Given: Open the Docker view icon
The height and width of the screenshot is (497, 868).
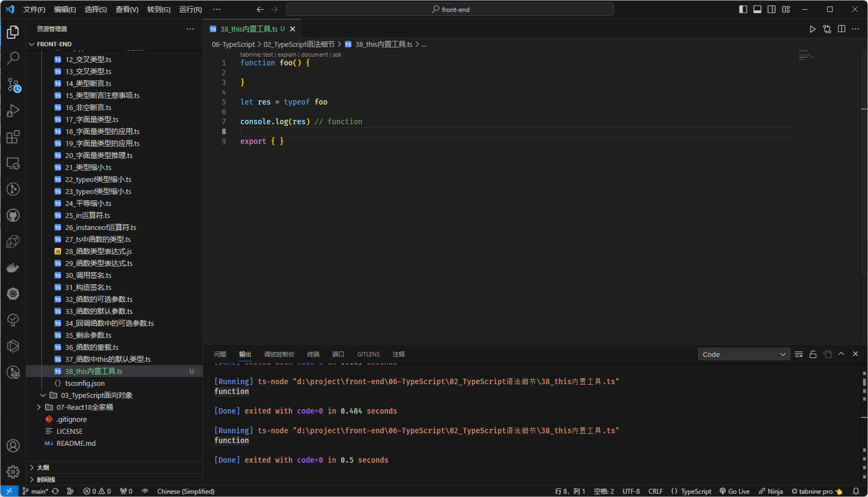Looking at the screenshot, I should [13, 268].
